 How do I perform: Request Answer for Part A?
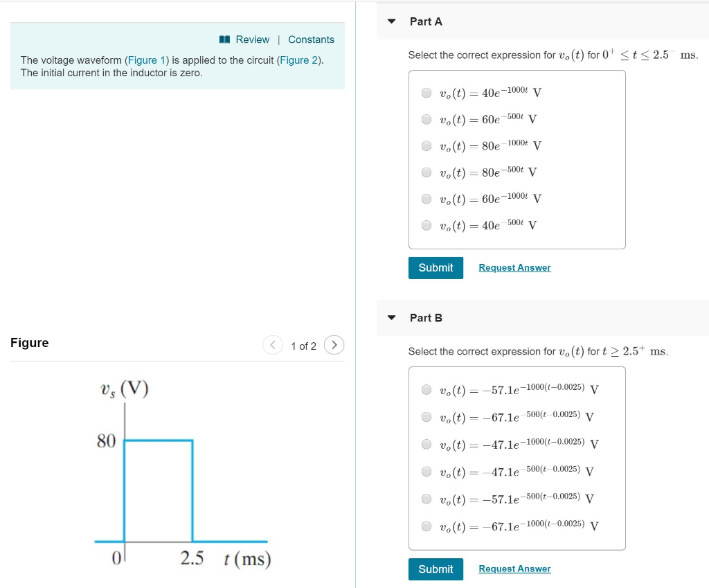click(514, 267)
